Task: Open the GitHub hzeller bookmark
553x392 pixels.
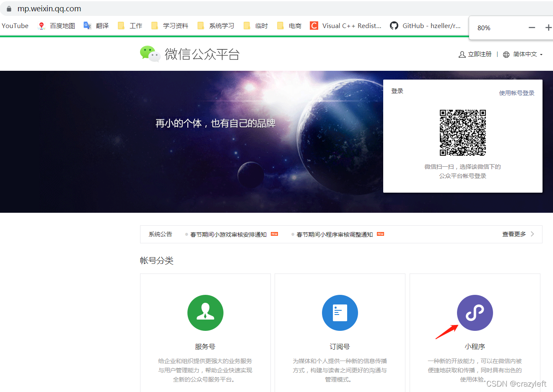Action: coord(425,26)
